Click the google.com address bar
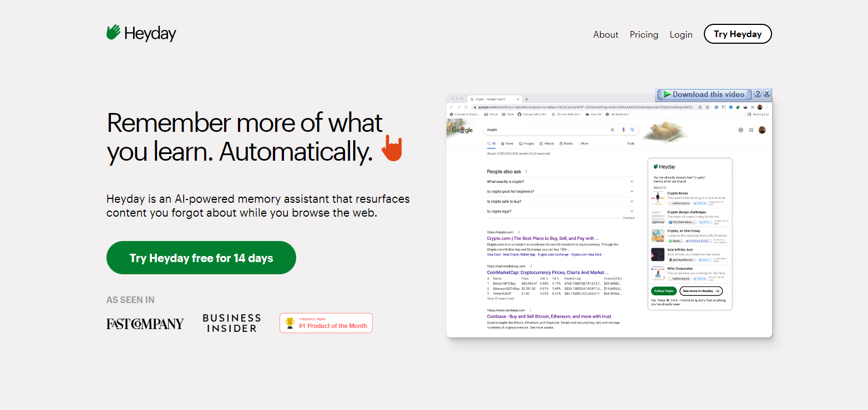Screen dimensions: 868x410 click(591, 107)
